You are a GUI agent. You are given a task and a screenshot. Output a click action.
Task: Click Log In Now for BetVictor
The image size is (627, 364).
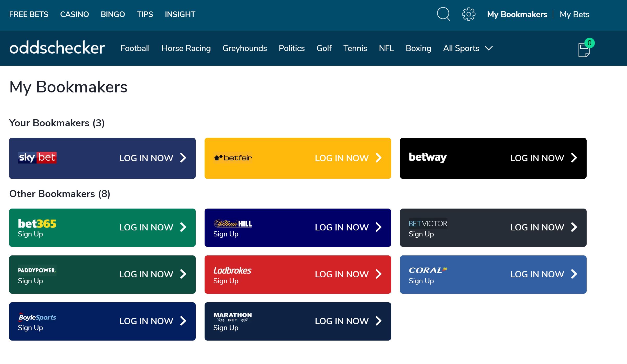pos(538,228)
